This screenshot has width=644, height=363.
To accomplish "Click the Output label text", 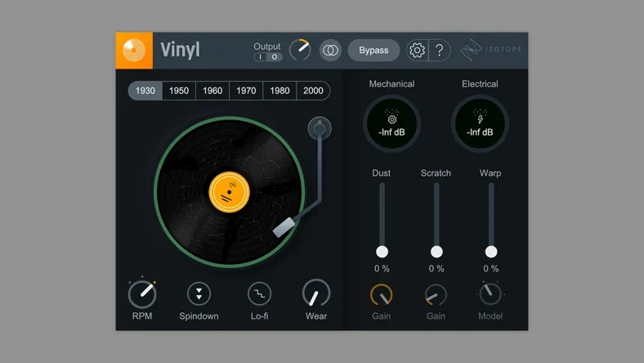I will (x=267, y=47).
